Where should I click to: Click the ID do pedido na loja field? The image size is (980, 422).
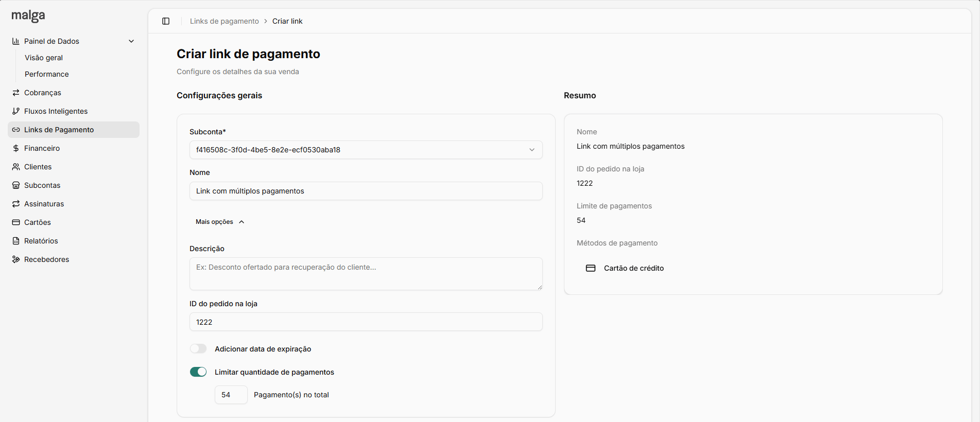(366, 322)
